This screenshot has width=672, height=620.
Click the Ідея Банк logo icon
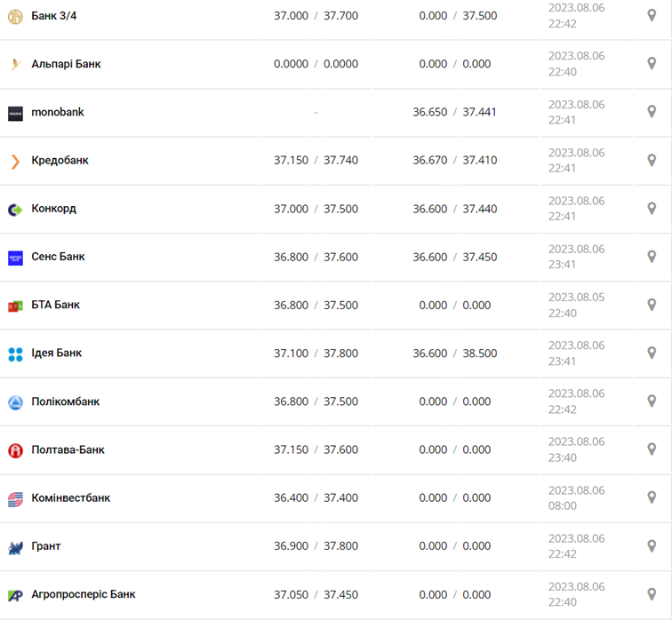[15, 354]
